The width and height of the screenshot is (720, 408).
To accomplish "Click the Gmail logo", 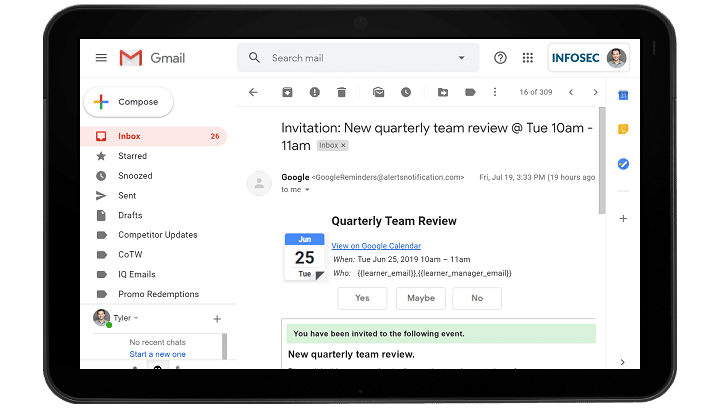I will click(x=152, y=58).
